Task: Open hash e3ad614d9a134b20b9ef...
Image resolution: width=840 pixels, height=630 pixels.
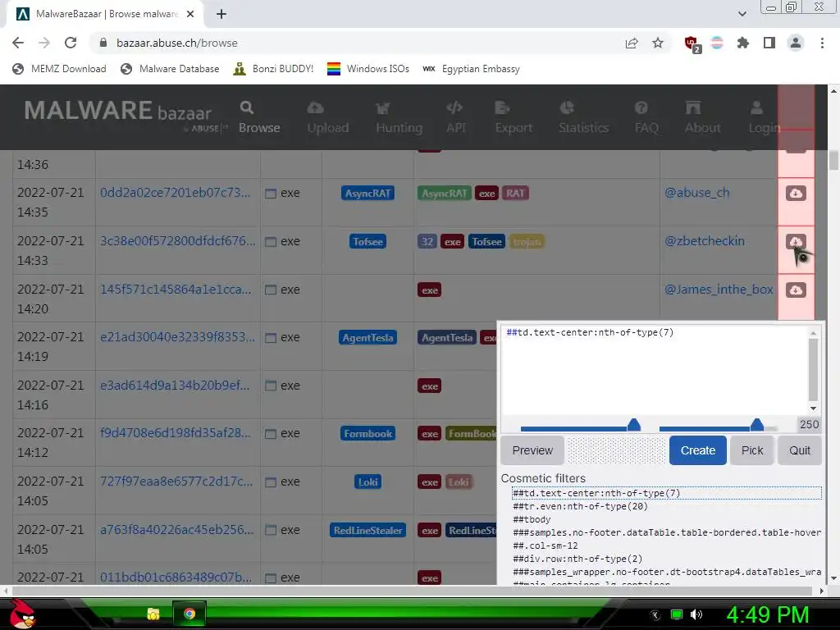Action: click(x=175, y=386)
